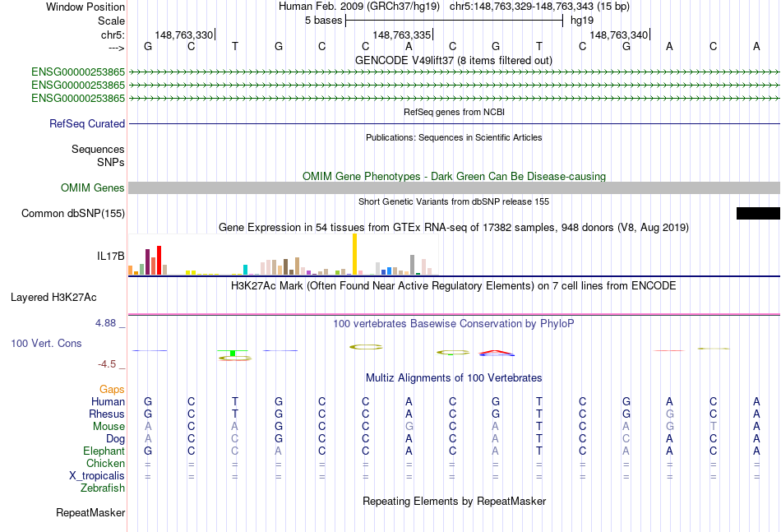Click the Zebrafish species label
The width and height of the screenshot is (781, 532).
pyautogui.click(x=103, y=488)
